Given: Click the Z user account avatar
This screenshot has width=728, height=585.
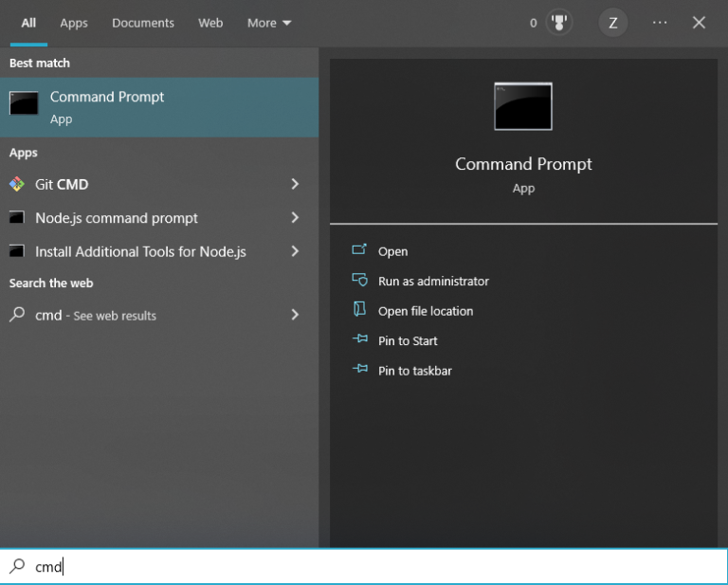Looking at the screenshot, I should point(612,23).
